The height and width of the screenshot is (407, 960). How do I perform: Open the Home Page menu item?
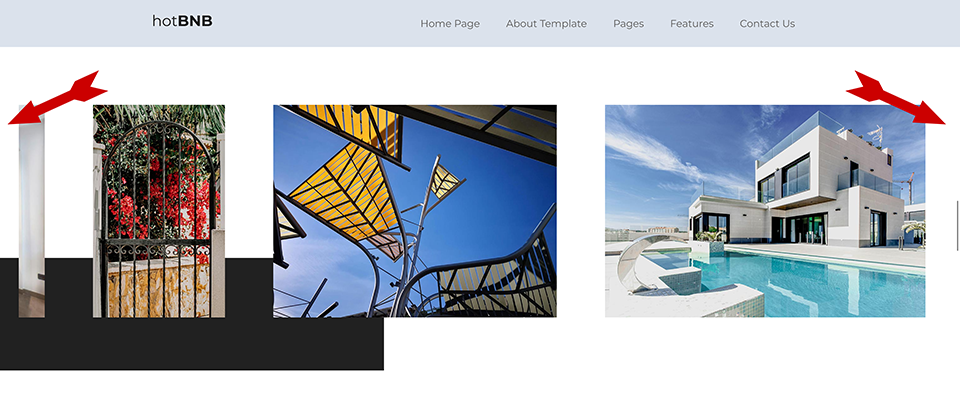(x=450, y=24)
